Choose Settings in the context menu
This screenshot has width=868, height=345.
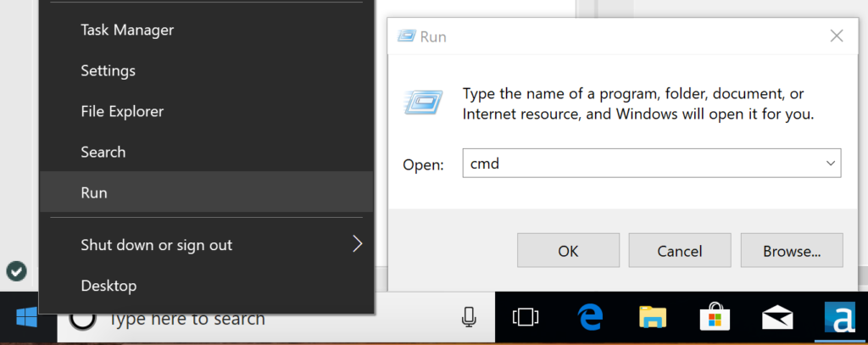point(108,70)
